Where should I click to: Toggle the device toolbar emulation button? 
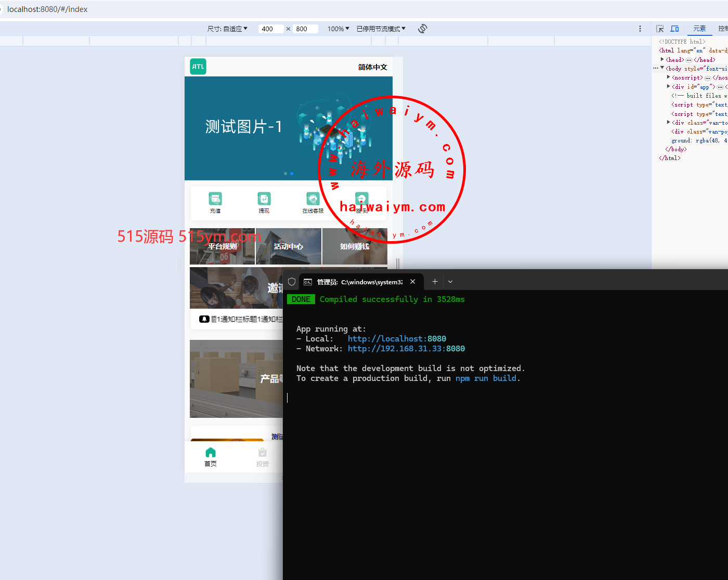click(674, 29)
